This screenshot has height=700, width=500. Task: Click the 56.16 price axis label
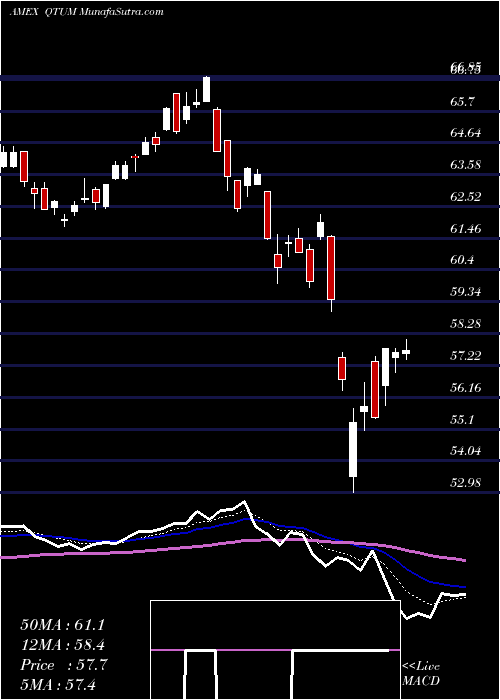tap(467, 388)
